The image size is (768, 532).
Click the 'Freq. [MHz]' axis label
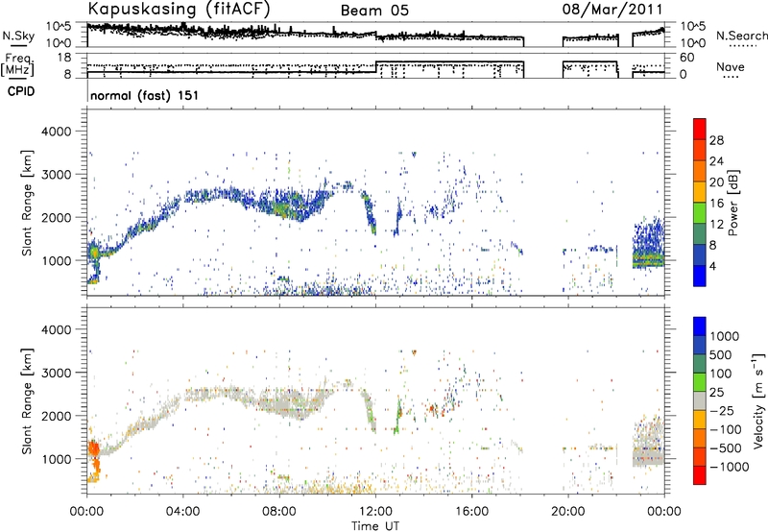(18, 64)
